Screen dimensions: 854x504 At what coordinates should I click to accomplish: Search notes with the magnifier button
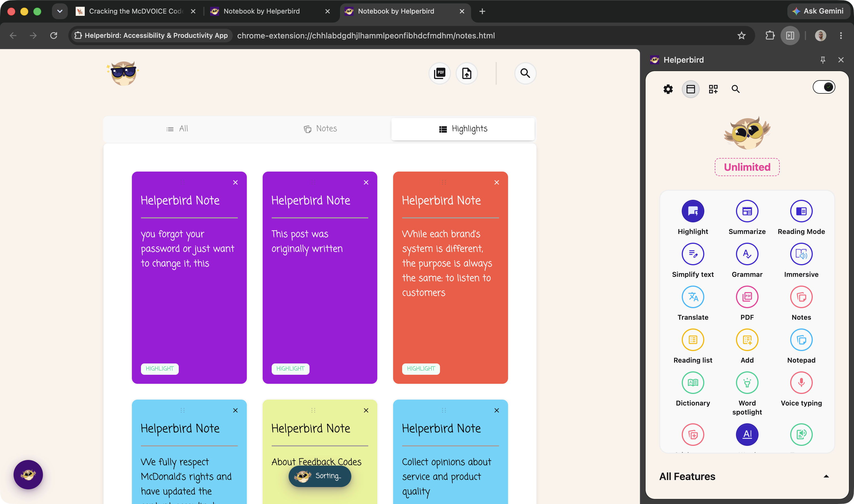[x=525, y=73]
